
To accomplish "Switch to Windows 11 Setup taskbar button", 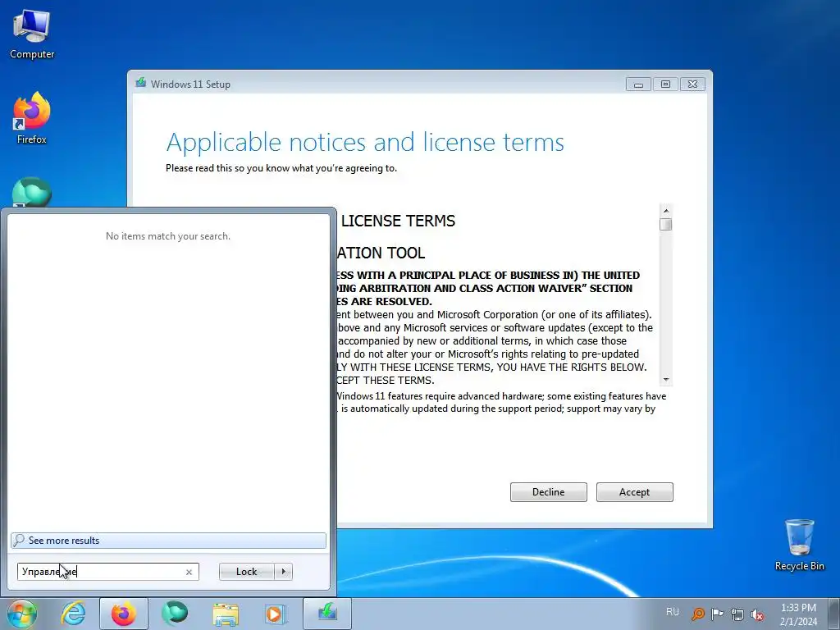I will (x=327, y=614).
